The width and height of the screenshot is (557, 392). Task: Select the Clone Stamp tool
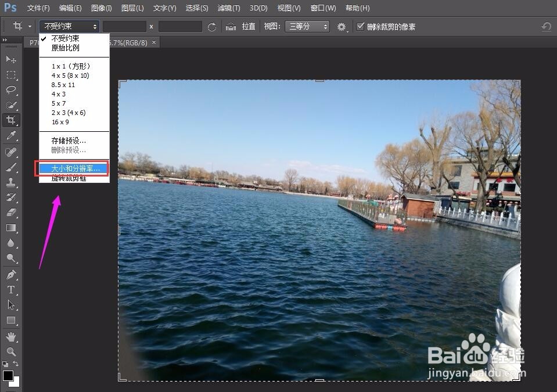11,182
